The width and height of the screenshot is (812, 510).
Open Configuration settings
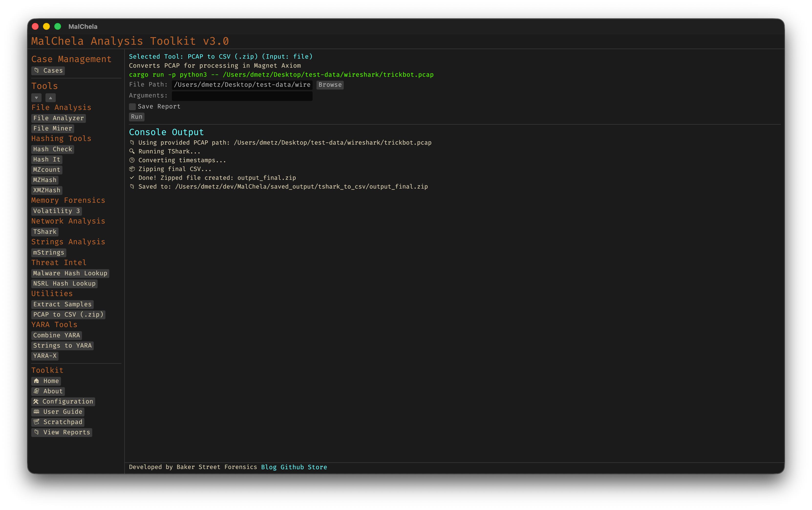(x=64, y=402)
